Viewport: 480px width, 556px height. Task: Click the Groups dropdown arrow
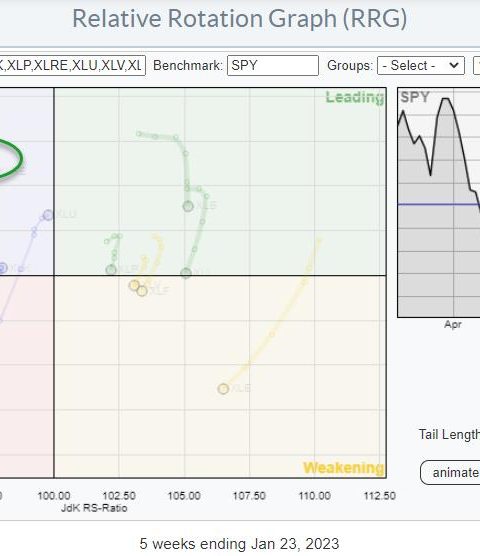[454, 65]
